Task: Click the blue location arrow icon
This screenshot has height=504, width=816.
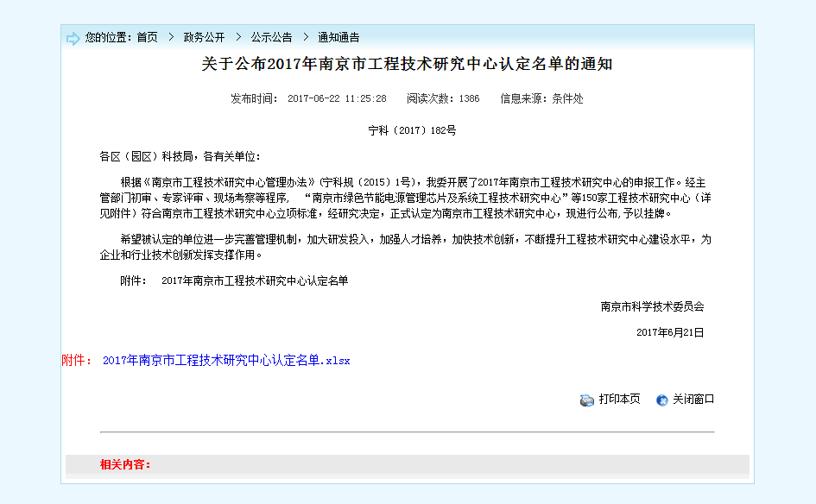Action: pyautogui.click(x=73, y=38)
